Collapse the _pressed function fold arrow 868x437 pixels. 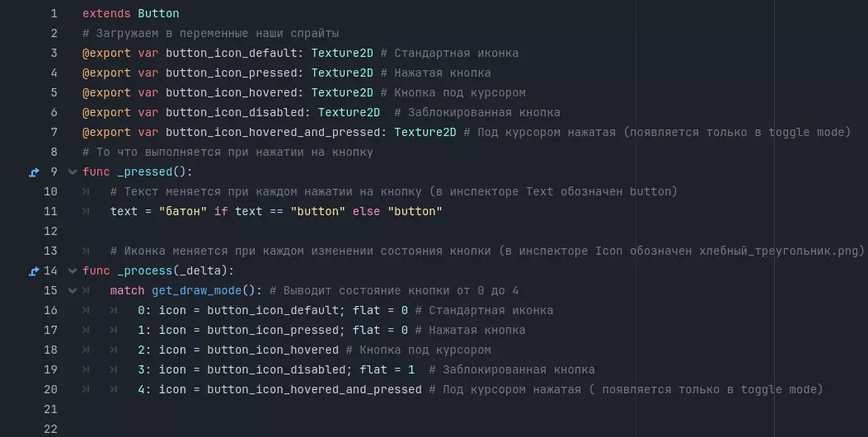[73, 172]
